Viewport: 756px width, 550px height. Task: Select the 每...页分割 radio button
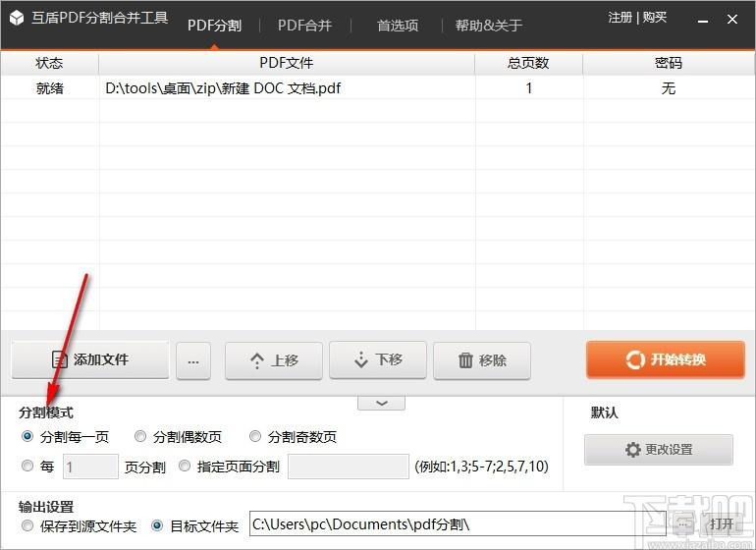click(27, 467)
